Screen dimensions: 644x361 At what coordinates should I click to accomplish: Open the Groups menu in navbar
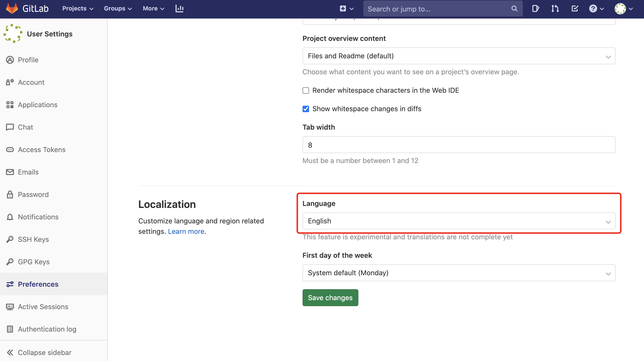tap(117, 8)
